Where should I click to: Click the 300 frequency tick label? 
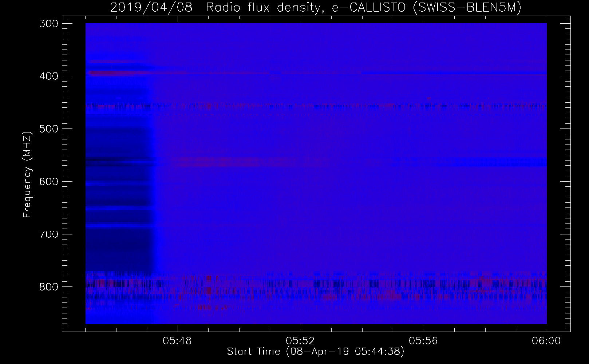tap(48, 23)
